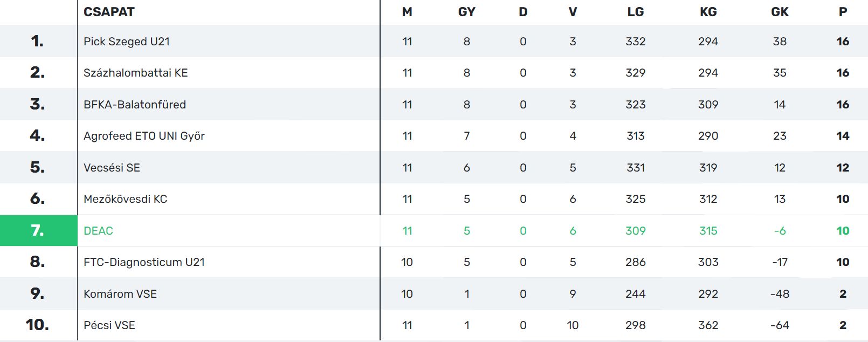Viewport: 868px width, 342px height.
Task: Click the CSAPAT column header
Action: point(109,12)
